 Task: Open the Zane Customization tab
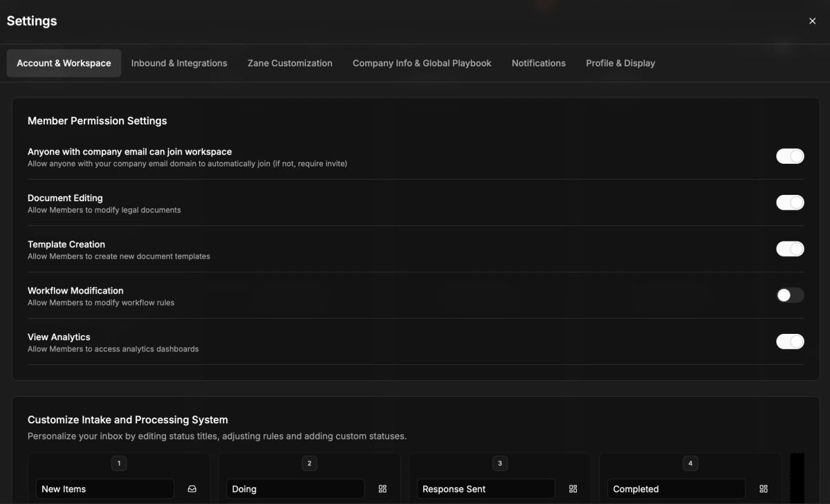(x=290, y=63)
